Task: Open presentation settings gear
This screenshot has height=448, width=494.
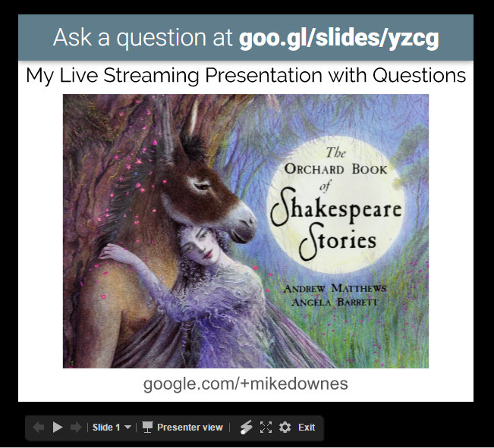Action: [x=285, y=428]
